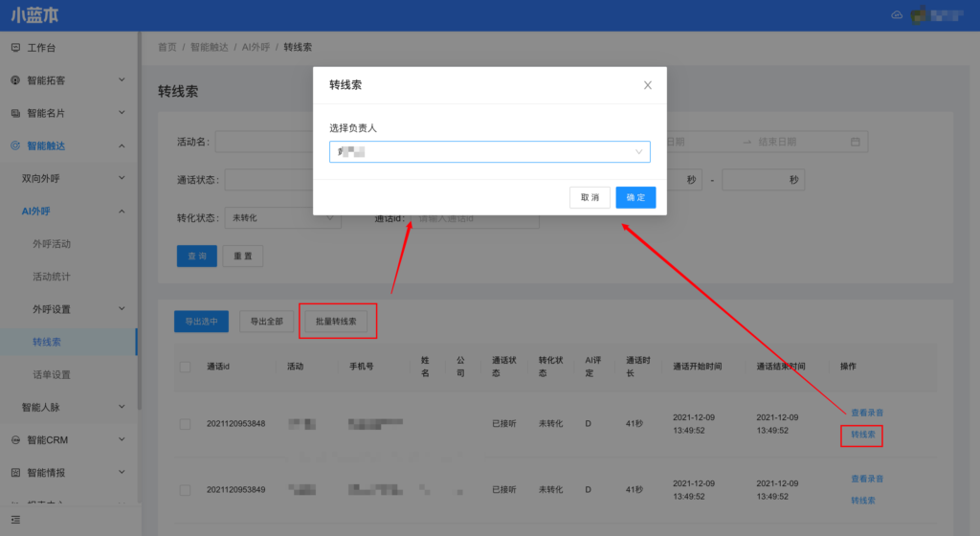The height and width of the screenshot is (536, 980).
Task: Toggle the select-all checkbox in table header
Action: coord(185,367)
